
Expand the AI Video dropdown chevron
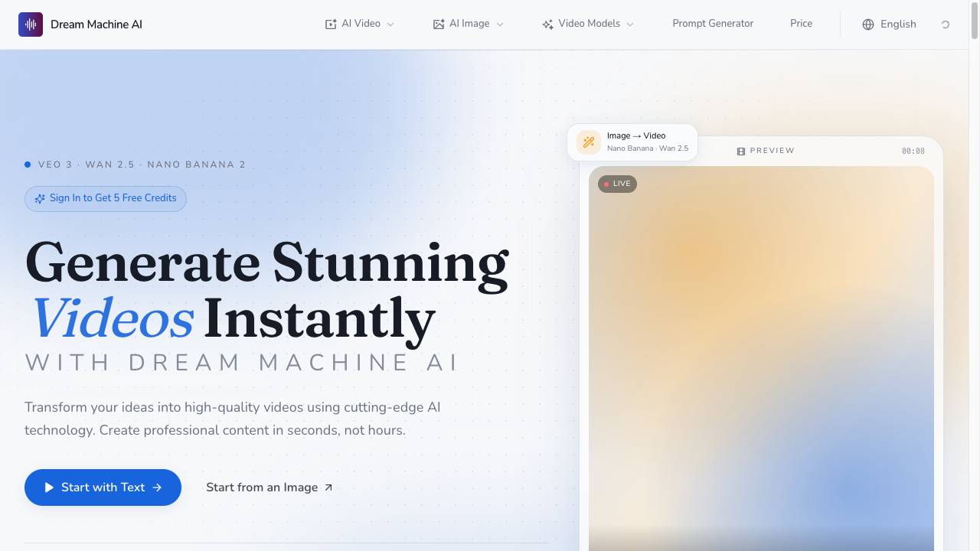click(x=390, y=24)
